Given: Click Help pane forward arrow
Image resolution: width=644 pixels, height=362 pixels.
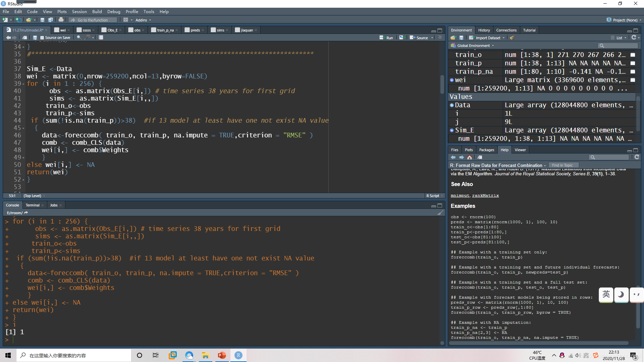Looking at the screenshot, I should [x=462, y=157].
